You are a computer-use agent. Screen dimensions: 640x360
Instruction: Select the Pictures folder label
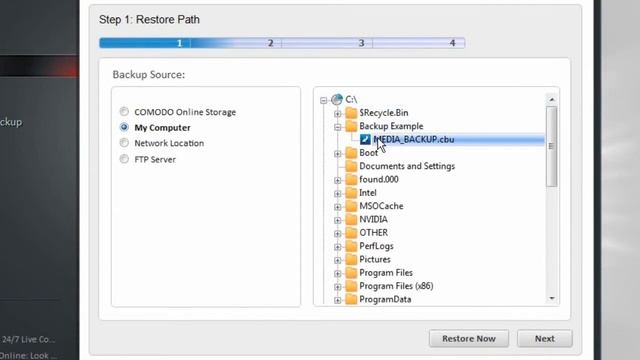[375, 260]
